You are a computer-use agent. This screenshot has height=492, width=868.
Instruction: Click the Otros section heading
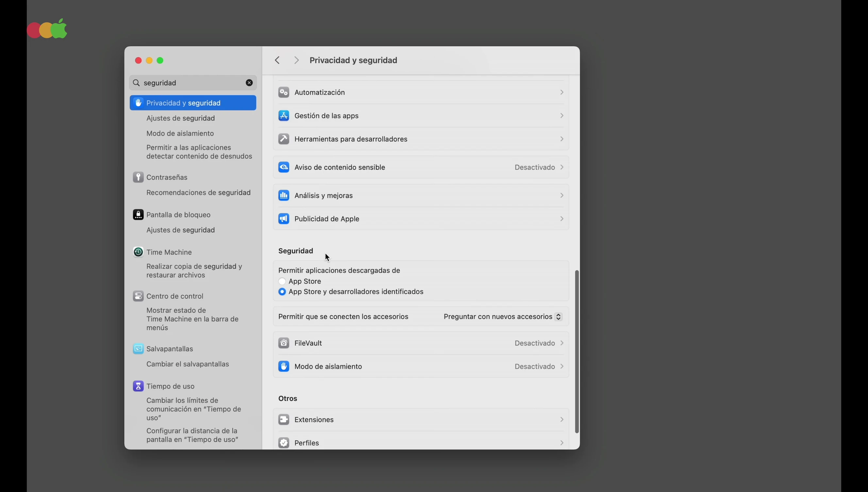288,399
